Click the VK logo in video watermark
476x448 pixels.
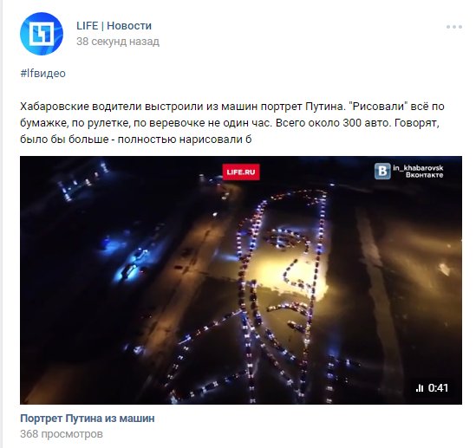(382, 171)
